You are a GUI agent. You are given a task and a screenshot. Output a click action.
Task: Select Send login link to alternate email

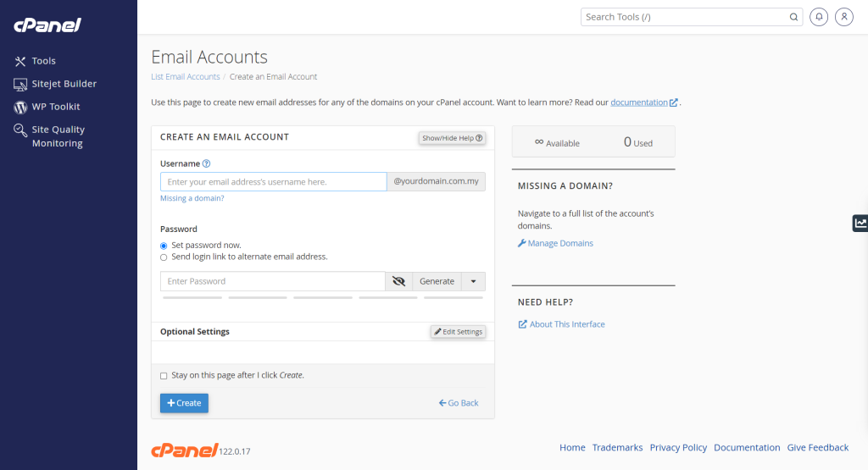pyautogui.click(x=164, y=257)
